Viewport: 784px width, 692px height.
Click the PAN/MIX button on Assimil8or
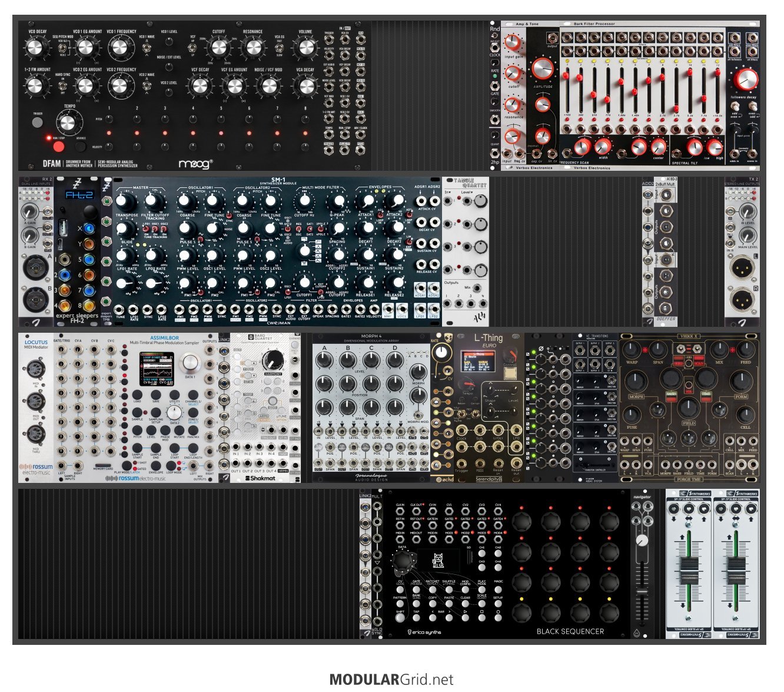coord(193,431)
